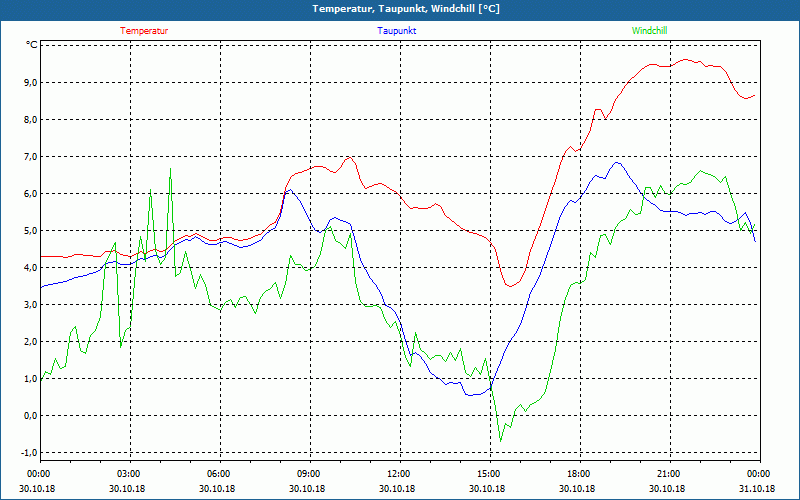Viewport: 800px width, 500px height.
Task: Click the 6,0 value on the y-axis
Action: (31, 193)
